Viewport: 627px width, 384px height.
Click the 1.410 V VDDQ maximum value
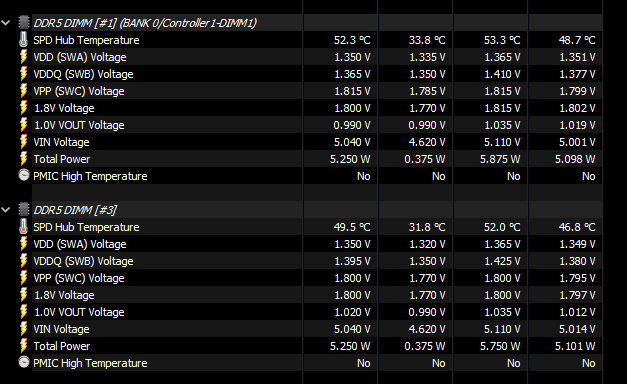pyautogui.click(x=502, y=74)
